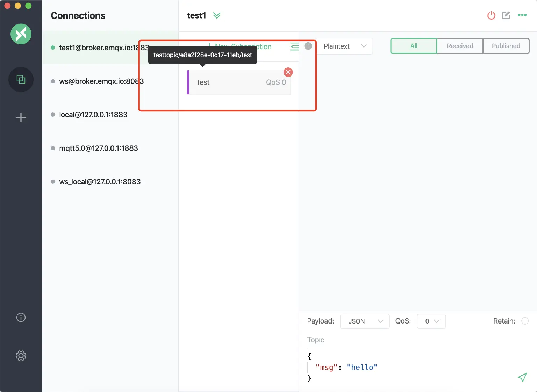Open the About info icon
The height and width of the screenshot is (392, 537).
click(21, 317)
